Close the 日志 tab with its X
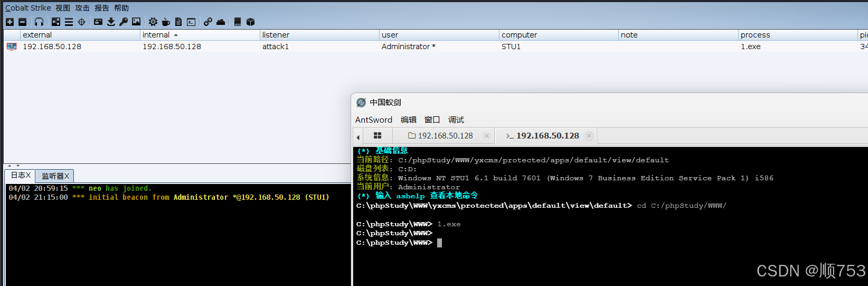The image size is (868, 286). coord(29,175)
